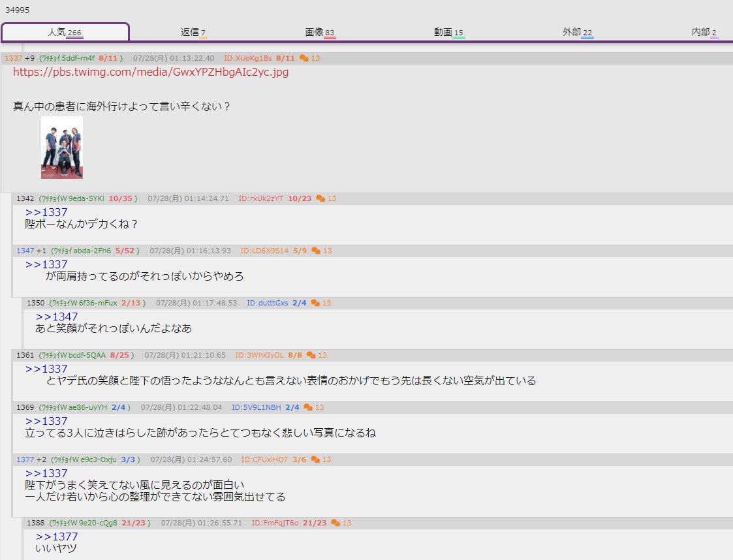Open the 返信 tab
The image size is (733, 560).
click(193, 32)
